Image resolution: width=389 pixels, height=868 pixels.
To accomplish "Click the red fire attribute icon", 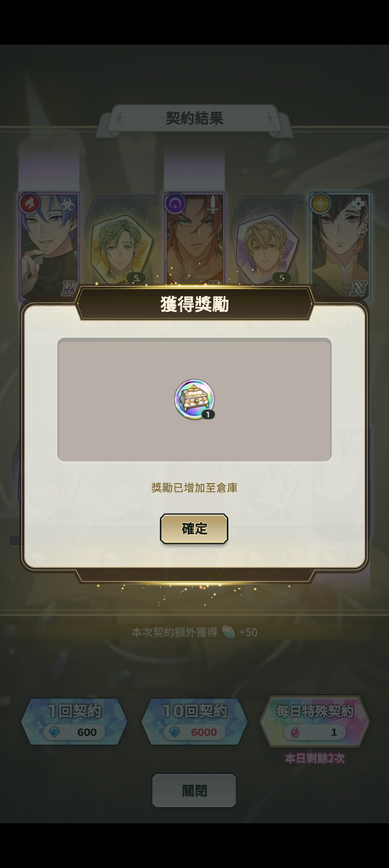I will 29,203.
